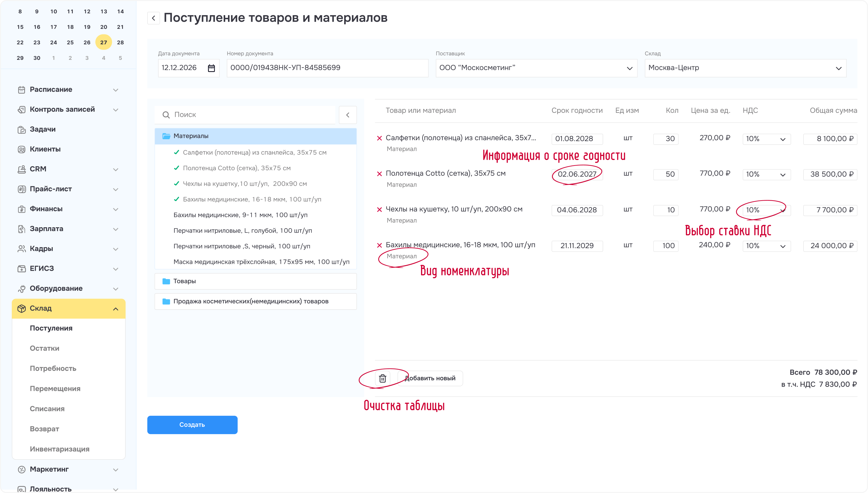This screenshot has width=868, height=493.
Task: Expand the Расписание menu chevron
Action: click(116, 90)
